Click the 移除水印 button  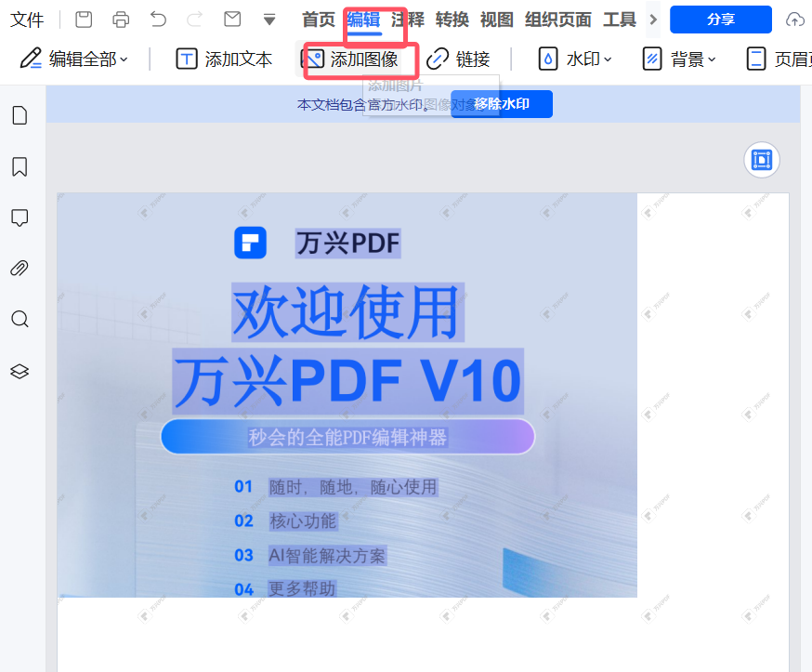tap(501, 103)
